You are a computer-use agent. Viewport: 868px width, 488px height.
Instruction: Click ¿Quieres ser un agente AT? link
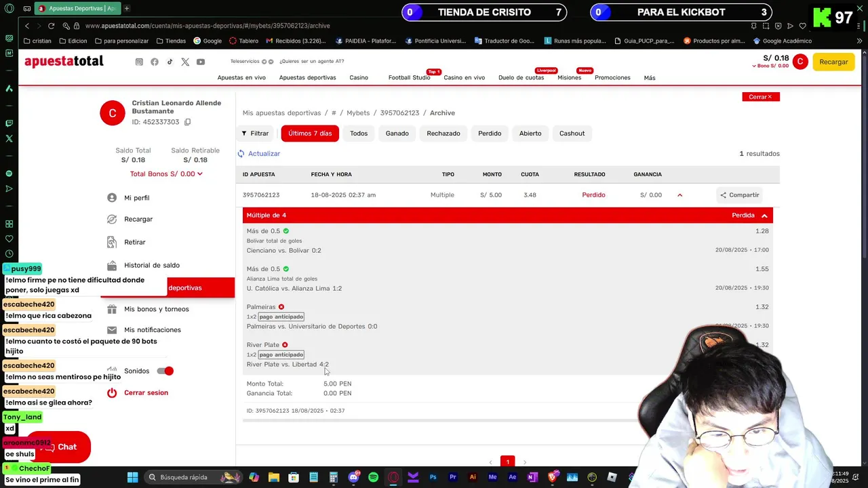311,61
